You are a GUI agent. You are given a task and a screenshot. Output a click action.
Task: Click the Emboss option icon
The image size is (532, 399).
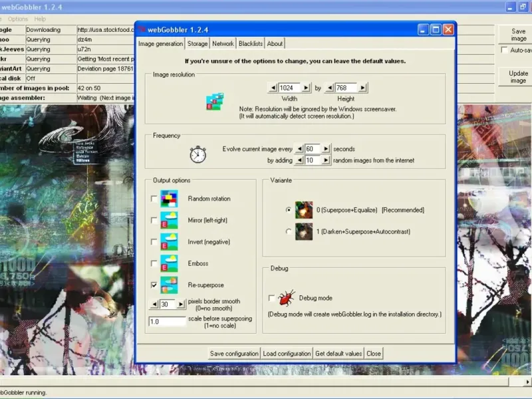coord(169,263)
